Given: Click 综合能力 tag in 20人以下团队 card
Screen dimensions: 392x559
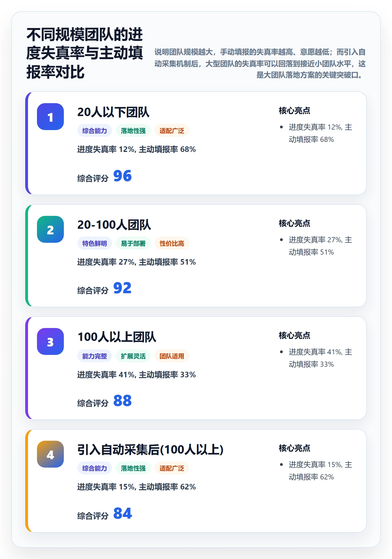Looking at the screenshot, I should pos(95,131).
